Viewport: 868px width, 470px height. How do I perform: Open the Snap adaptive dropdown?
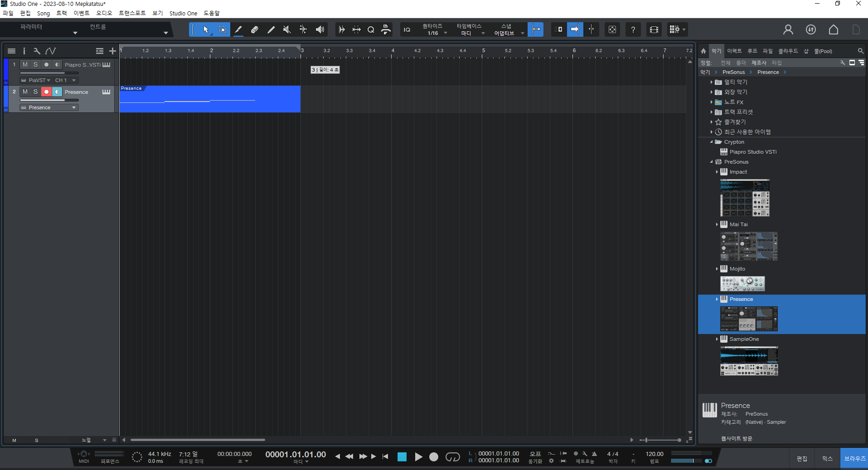[507, 29]
